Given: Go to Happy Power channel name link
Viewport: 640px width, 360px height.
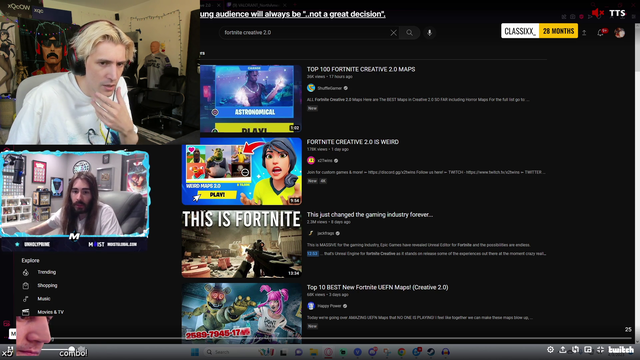Looking at the screenshot, I should point(329,306).
